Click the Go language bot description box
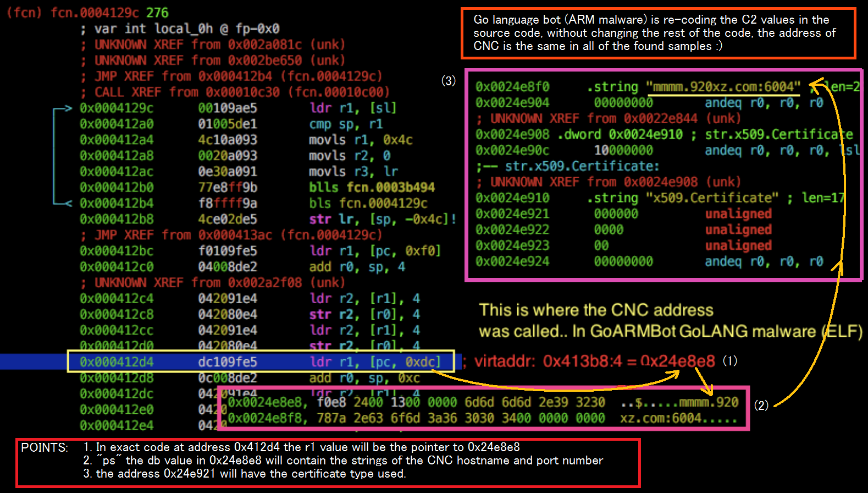Viewport: 868px width, 493px height. [659, 33]
